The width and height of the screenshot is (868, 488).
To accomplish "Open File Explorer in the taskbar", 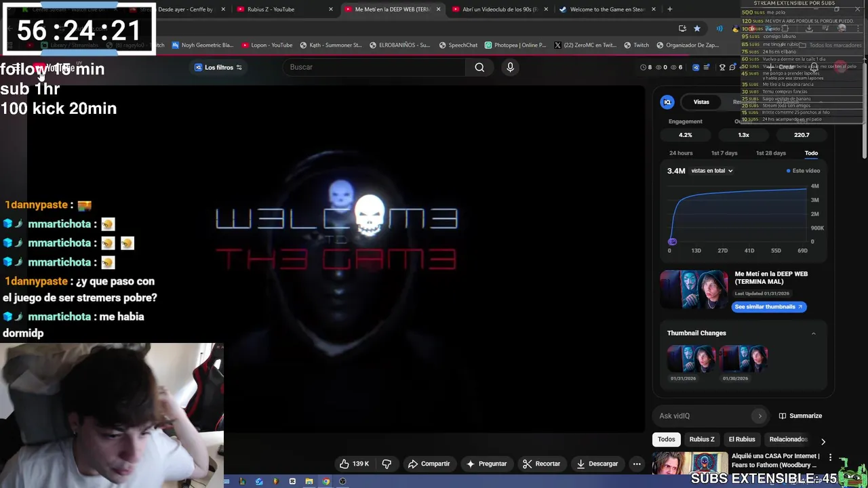I will point(309,482).
